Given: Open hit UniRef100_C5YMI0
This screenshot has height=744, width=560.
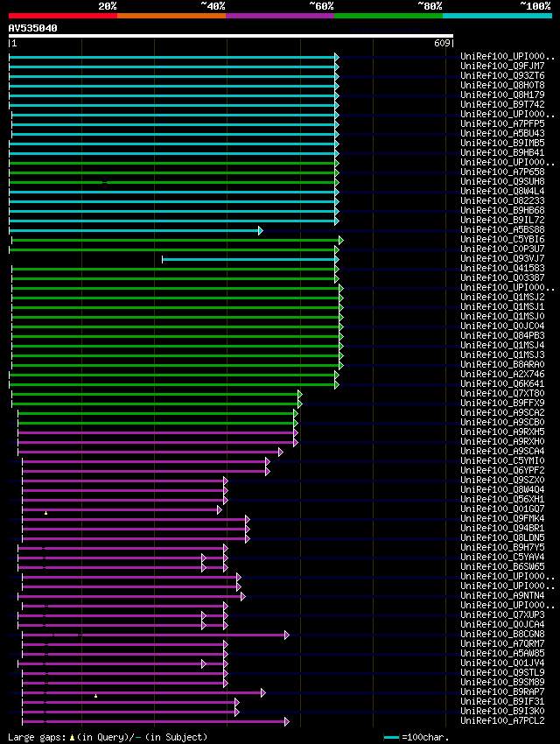Looking at the screenshot, I should click(x=502, y=460).
